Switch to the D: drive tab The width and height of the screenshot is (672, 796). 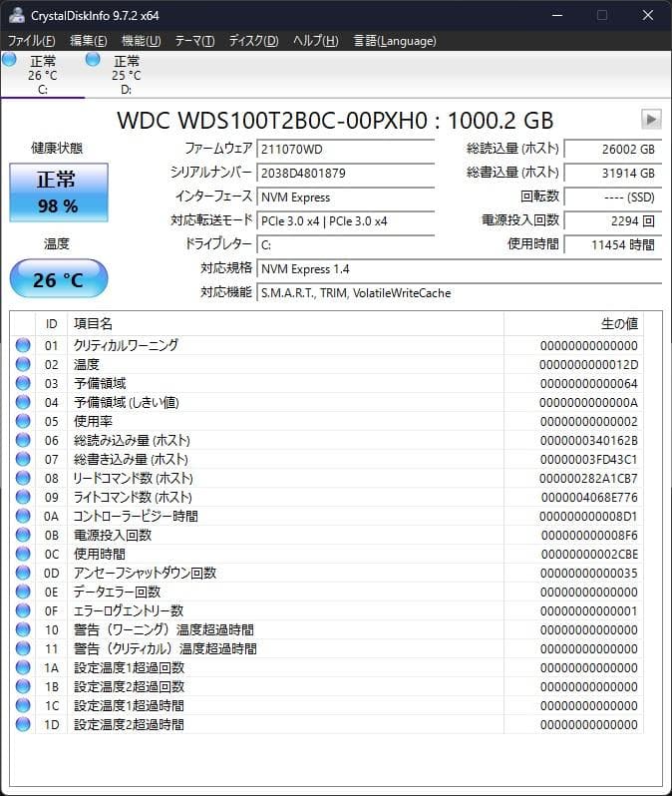tap(127, 75)
